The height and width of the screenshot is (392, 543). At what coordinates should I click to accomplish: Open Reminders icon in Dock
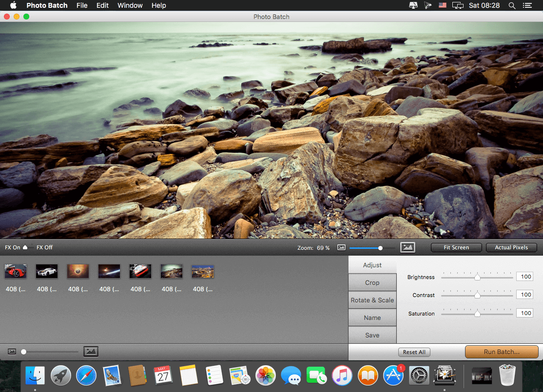click(214, 375)
